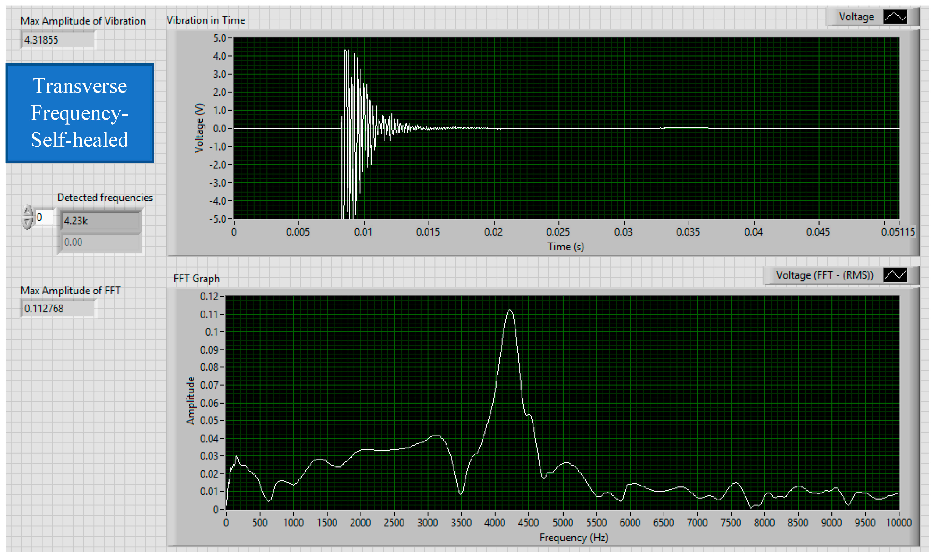Click the array index field showing 0
Viewport: 935px width, 560px height.
pos(44,217)
